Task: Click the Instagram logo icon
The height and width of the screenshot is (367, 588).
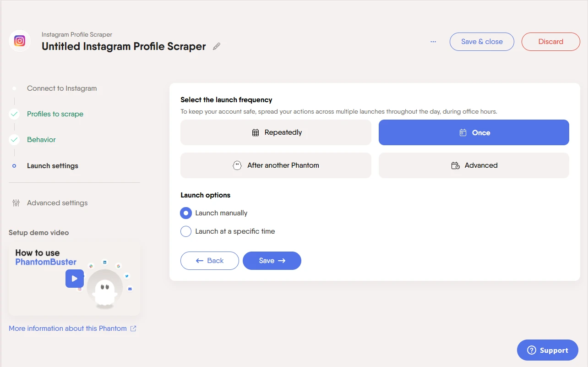Action: point(20,41)
